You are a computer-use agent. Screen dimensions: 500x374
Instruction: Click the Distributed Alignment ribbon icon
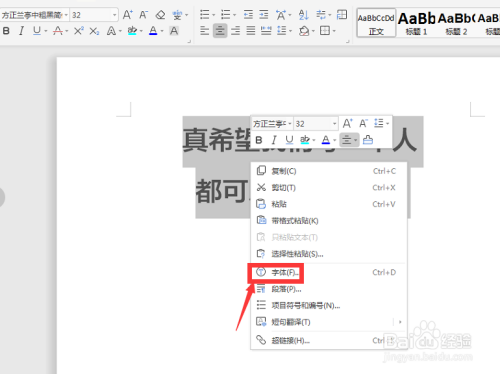pos(266,31)
